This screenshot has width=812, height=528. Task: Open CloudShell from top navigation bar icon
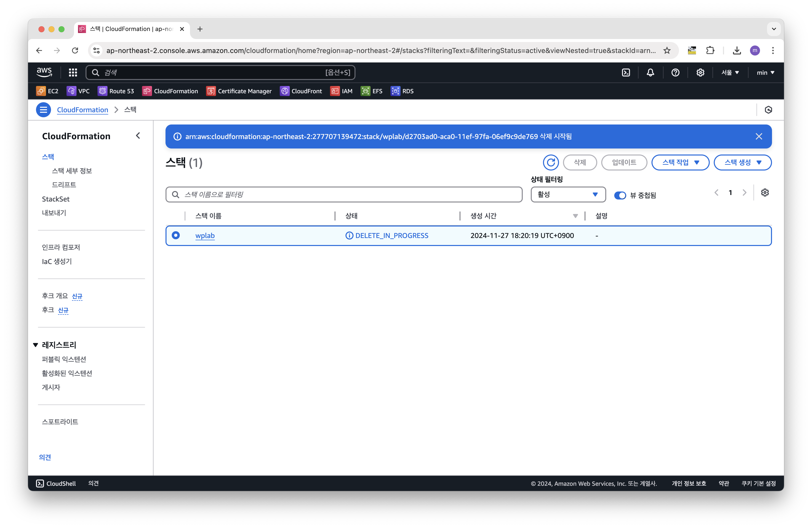click(x=626, y=73)
